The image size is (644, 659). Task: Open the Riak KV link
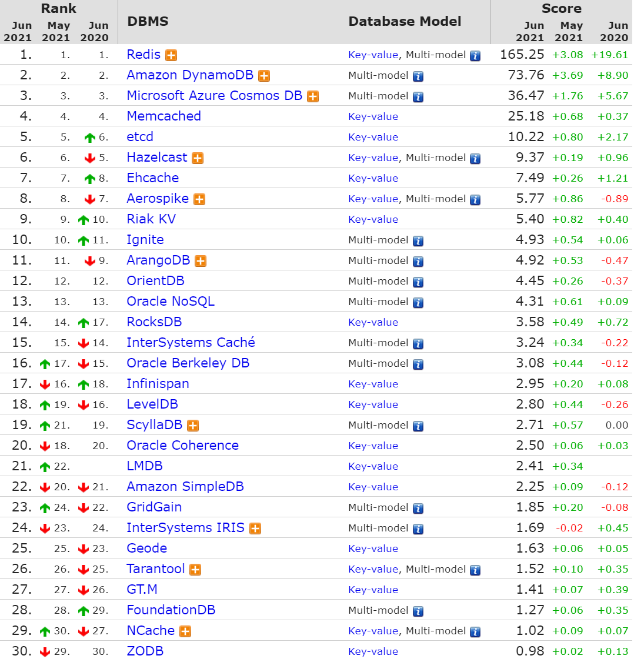pos(151,219)
